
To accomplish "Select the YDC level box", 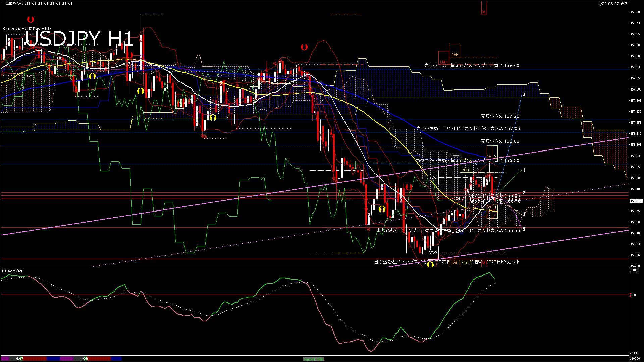I will click(x=433, y=177).
